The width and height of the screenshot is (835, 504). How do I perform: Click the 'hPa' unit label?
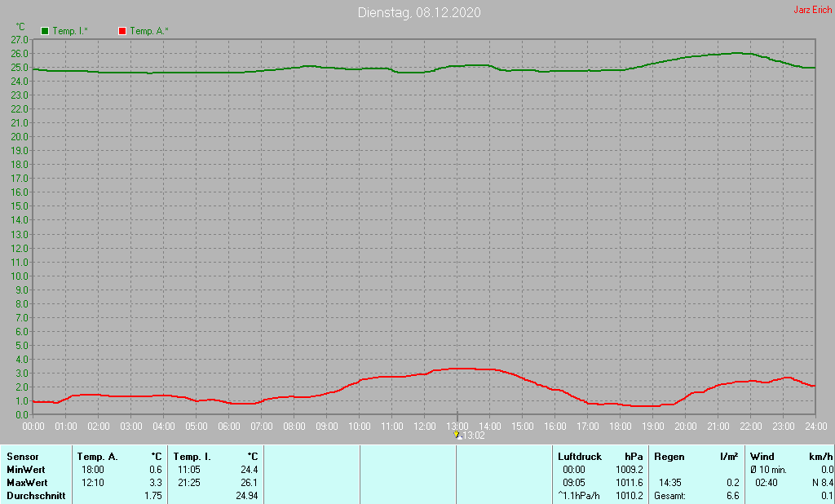(x=634, y=457)
